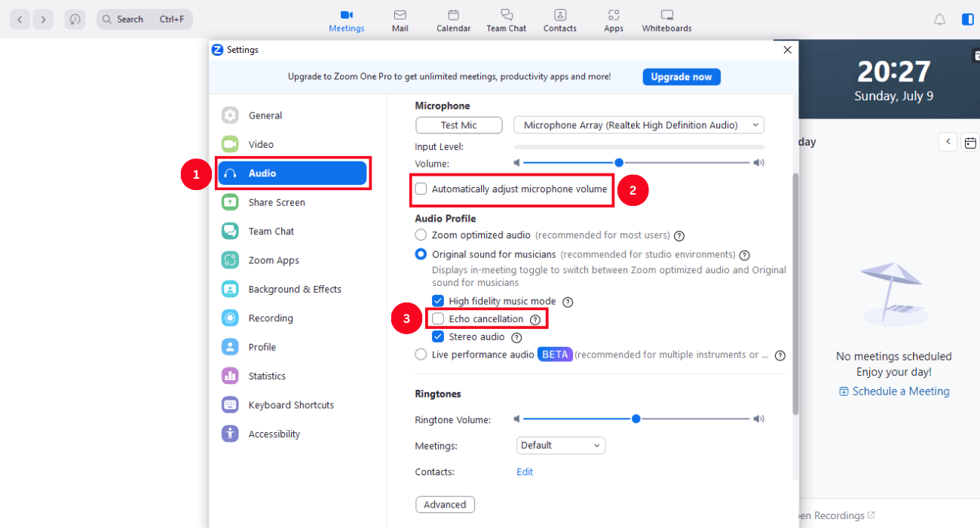Open Keyboard Shortcuts settings
This screenshot has height=528, width=980.
(x=292, y=405)
